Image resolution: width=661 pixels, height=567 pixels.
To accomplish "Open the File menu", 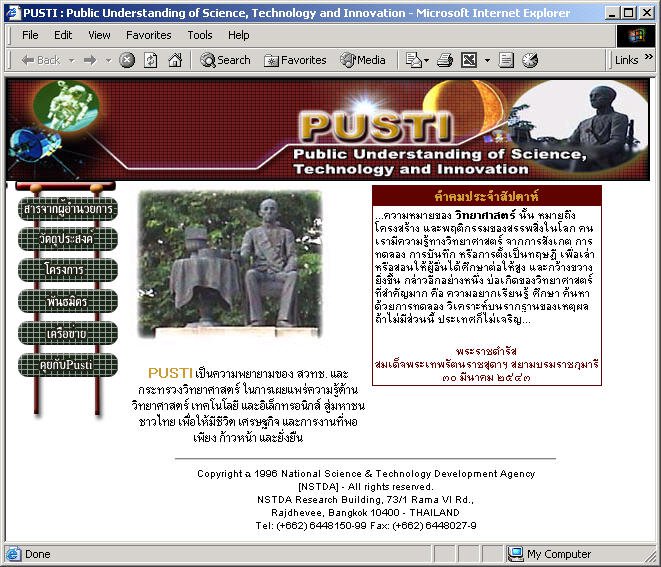I will pos(30,35).
